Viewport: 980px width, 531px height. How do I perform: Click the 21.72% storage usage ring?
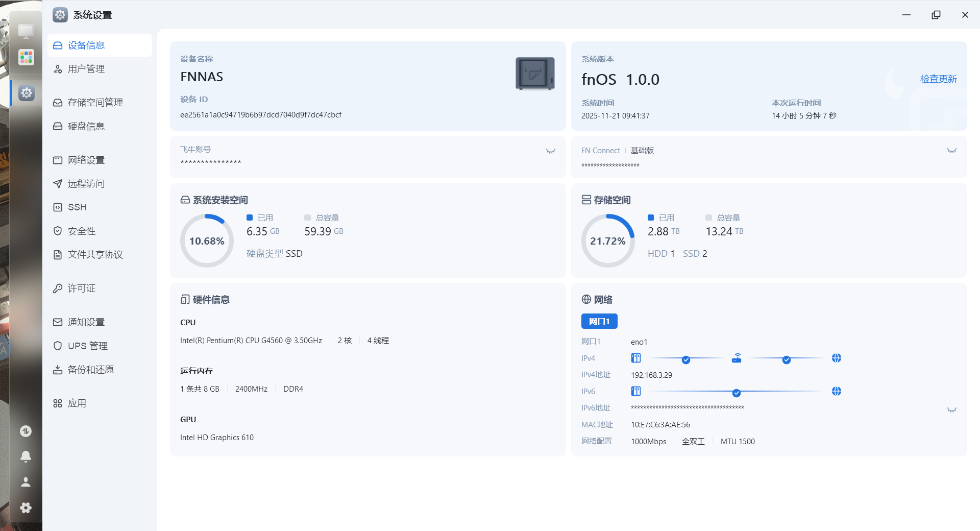point(607,241)
